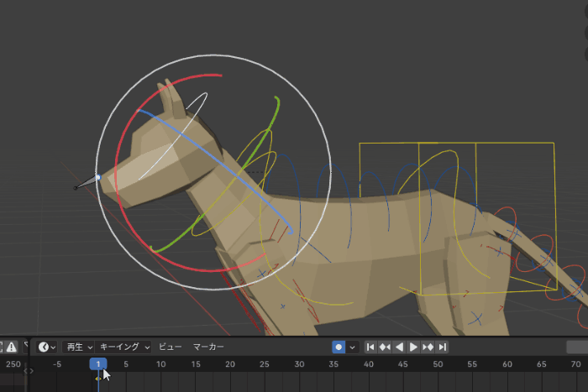Viewport: 588px width, 392px height.
Task: Click frame -5 on the timeline ruler
Action: point(57,364)
